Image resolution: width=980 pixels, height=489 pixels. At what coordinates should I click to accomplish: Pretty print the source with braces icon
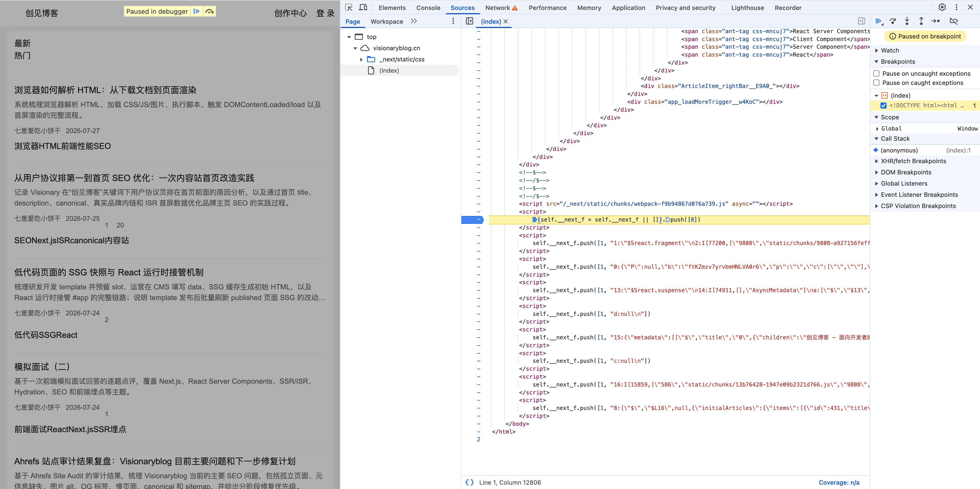tap(470, 482)
